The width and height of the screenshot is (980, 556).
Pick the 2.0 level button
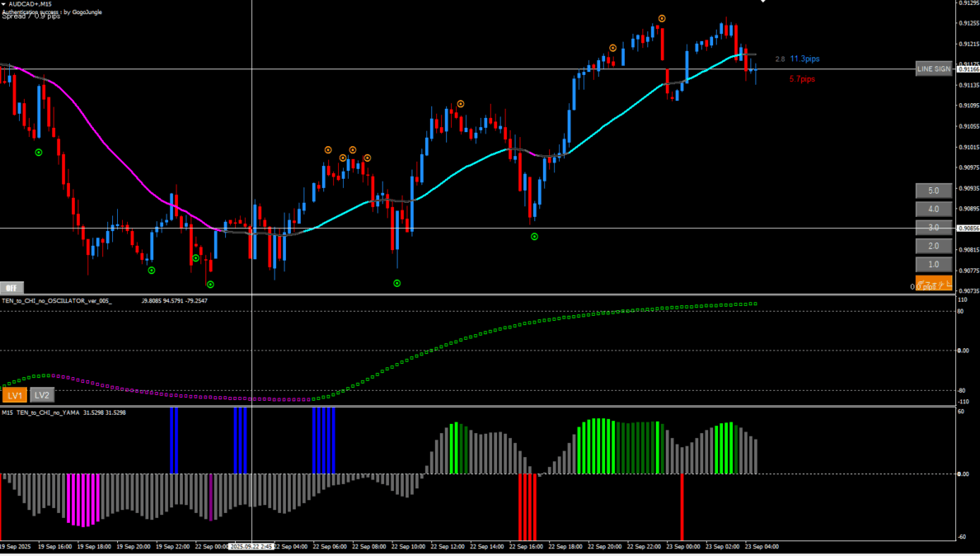pos(933,246)
